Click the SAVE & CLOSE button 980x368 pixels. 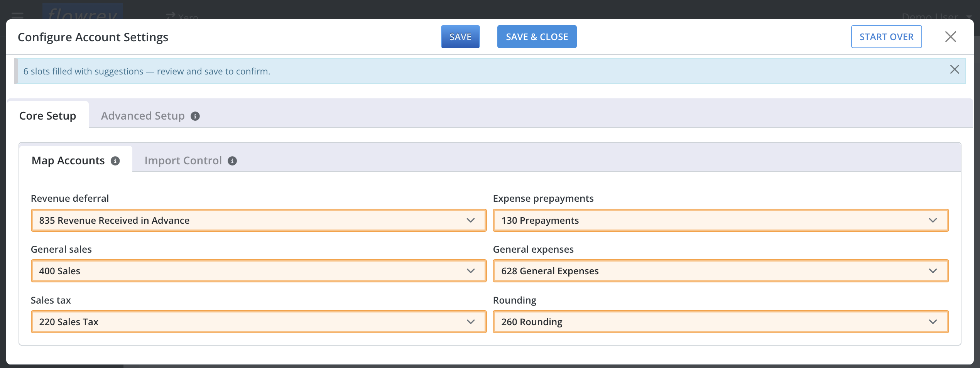point(537,37)
